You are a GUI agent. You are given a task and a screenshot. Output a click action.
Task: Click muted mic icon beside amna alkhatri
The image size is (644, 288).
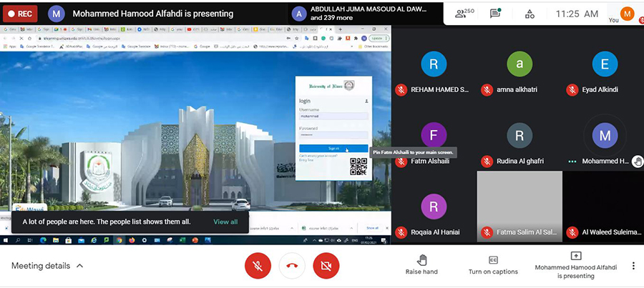point(487,90)
